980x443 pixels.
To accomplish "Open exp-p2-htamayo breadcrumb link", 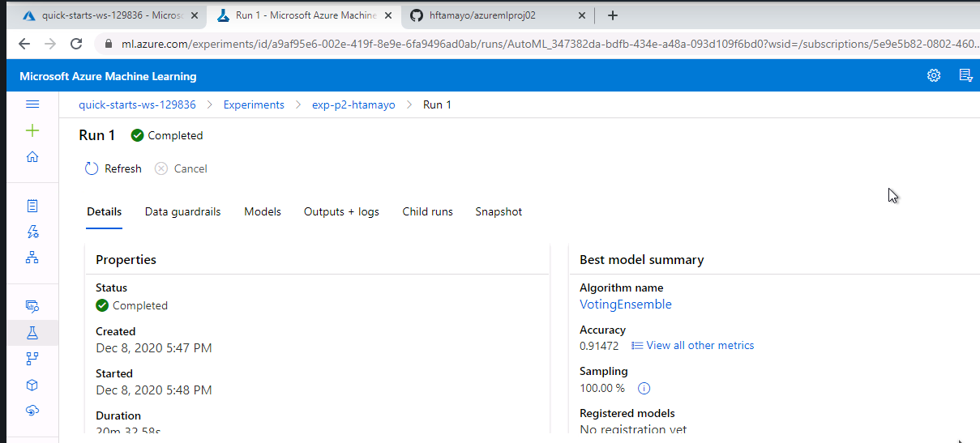I will [353, 104].
